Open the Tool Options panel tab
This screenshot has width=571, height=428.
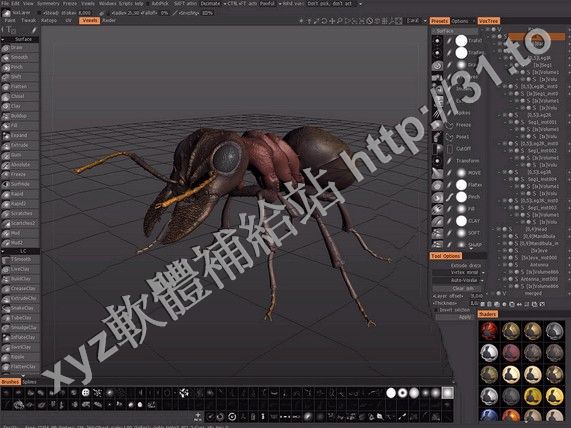446,256
